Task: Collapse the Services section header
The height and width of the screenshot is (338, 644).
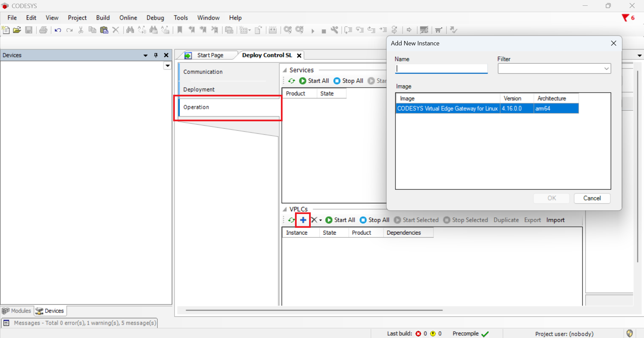Action: click(x=285, y=70)
